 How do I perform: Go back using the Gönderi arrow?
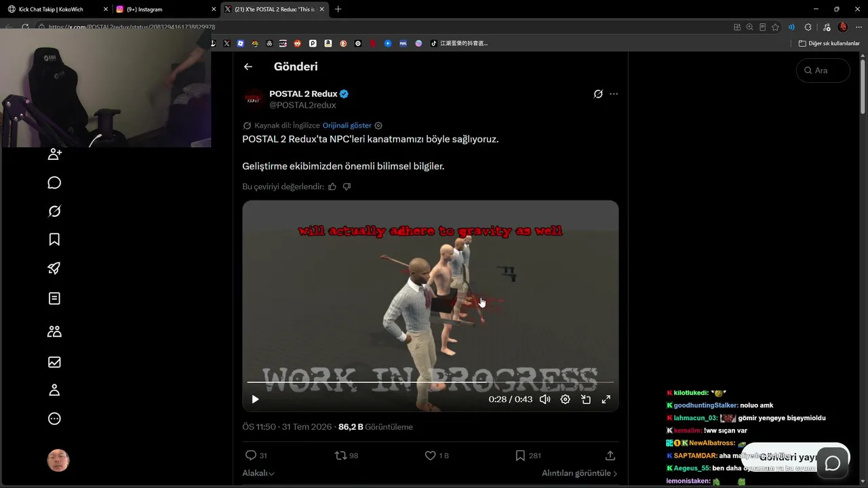(248, 66)
